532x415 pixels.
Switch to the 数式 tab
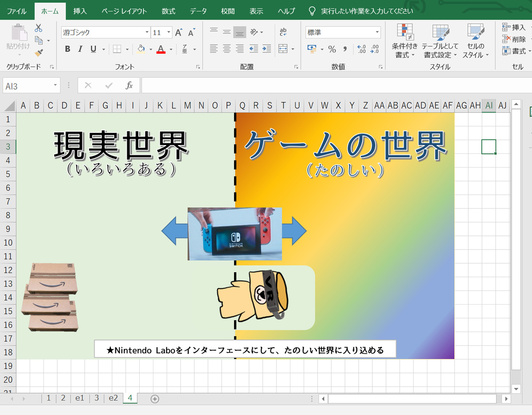[168, 11]
